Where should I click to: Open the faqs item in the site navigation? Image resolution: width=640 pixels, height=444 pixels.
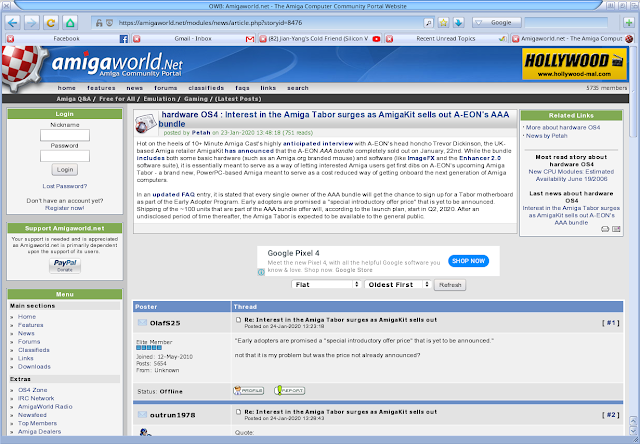click(x=242, y=88)
